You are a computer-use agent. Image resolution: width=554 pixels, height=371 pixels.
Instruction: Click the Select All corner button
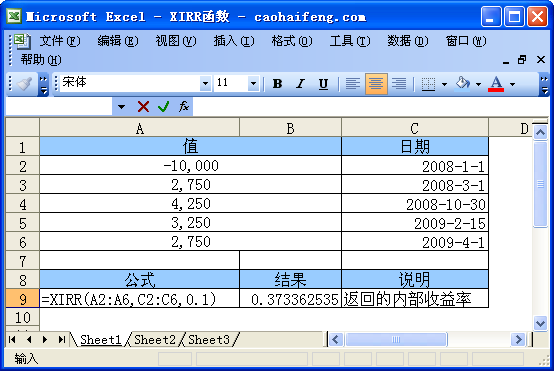point(22,128)
